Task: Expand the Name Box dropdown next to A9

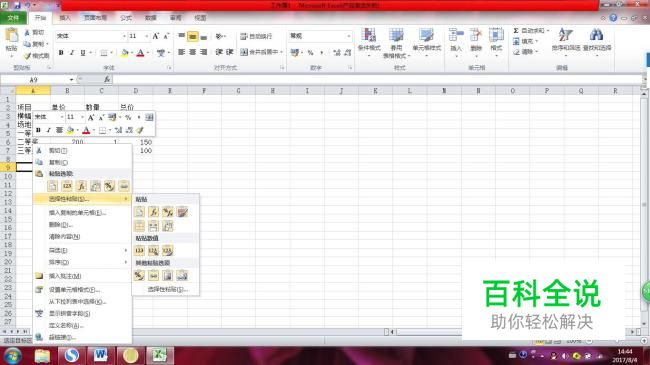Action: pos(71,79)
